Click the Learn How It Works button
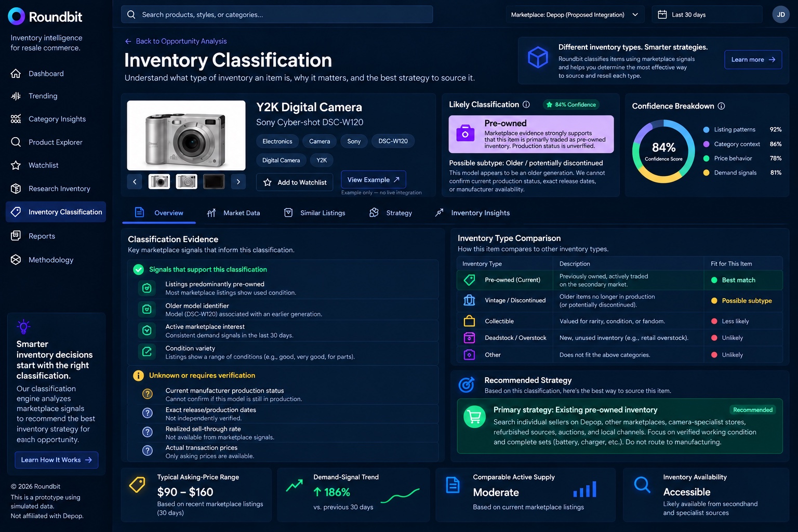798x532 pixels. 56,460
